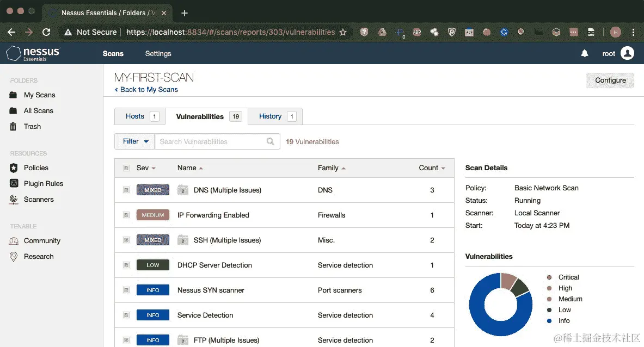644x347 pixels.
Task: Click the browser back arrow
Action: coord(11,32)
